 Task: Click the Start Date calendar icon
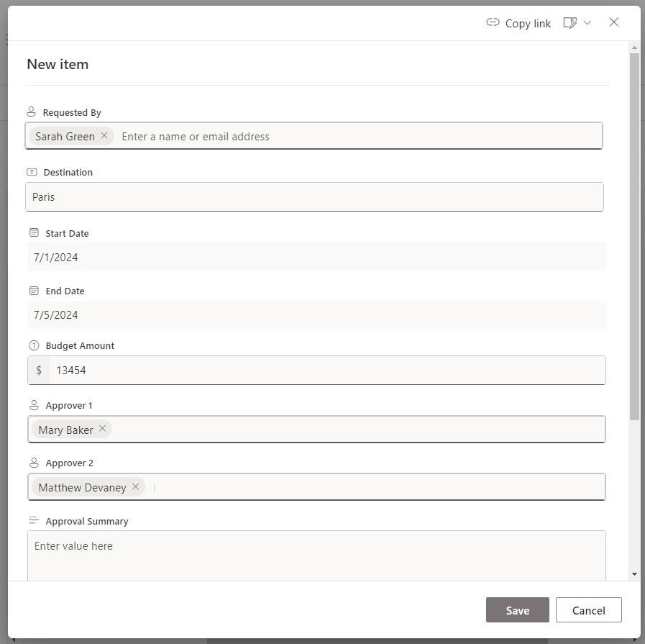34,233
